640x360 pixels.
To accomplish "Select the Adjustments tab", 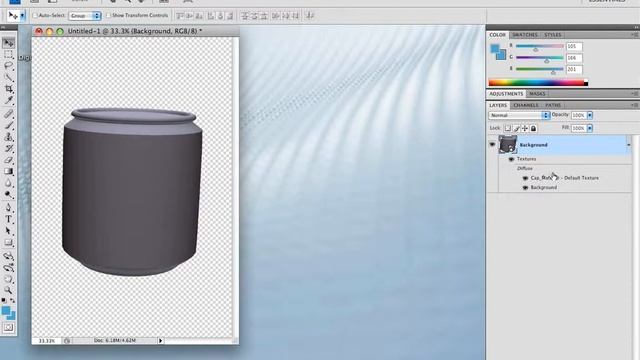I will 506,94.
